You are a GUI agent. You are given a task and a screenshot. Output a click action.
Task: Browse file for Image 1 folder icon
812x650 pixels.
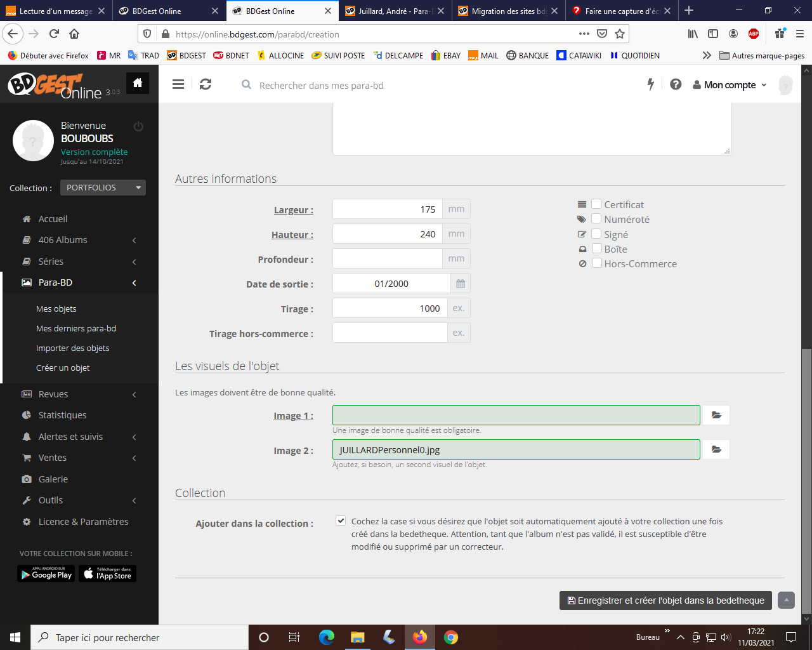pos(716,415)
